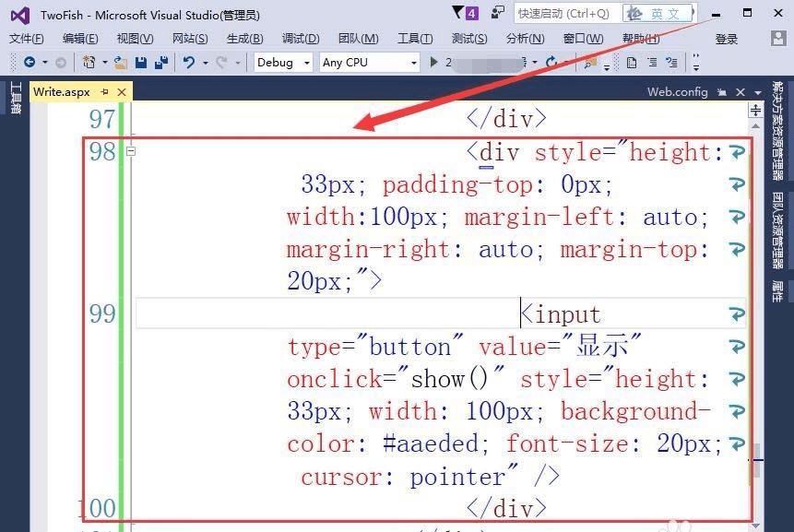Open the 团队(M) menu
Viewport: 794px width, 532px height.
[x=358, y=39]
